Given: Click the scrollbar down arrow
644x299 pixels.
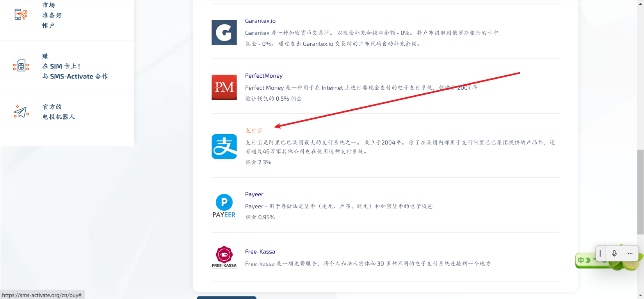Looking at the screenshot, I should pos(640,295).
